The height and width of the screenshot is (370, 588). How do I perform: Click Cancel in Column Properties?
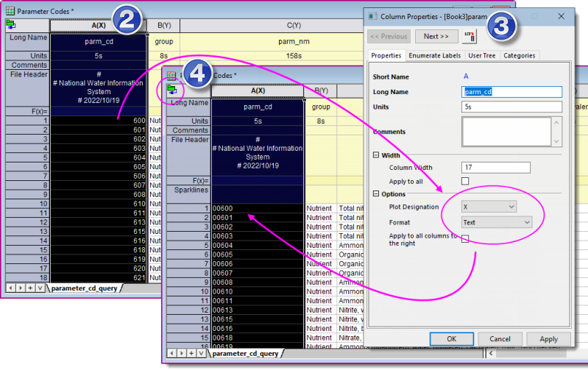[x=500, y=339]
